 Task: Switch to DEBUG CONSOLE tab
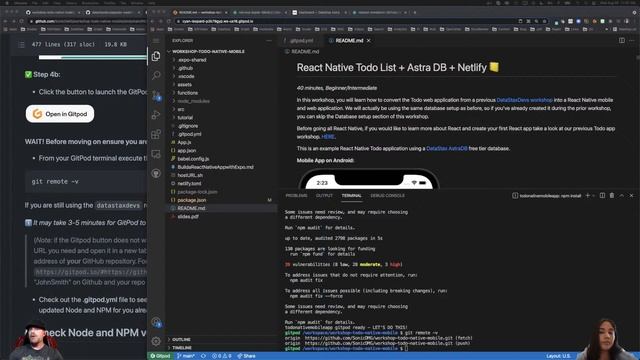387,196
